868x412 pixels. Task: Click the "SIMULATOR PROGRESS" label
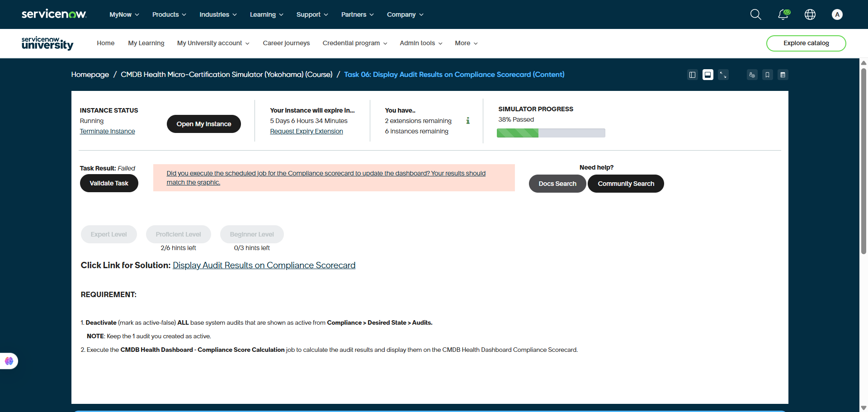(x=536, y=109)
